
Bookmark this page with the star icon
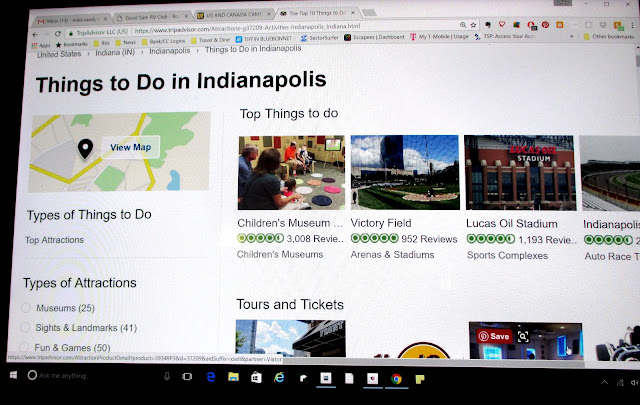point(473,25)
